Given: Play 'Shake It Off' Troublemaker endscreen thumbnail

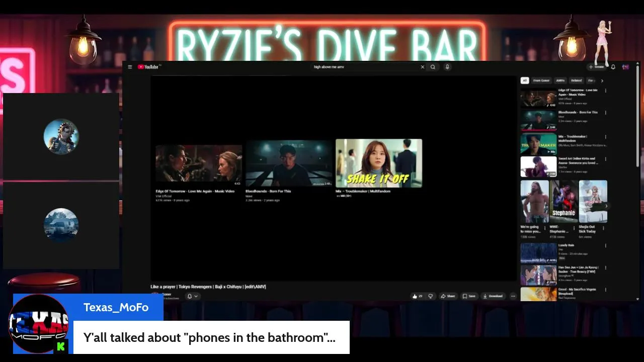Looking at the screenshot, I should click(379, 163).
